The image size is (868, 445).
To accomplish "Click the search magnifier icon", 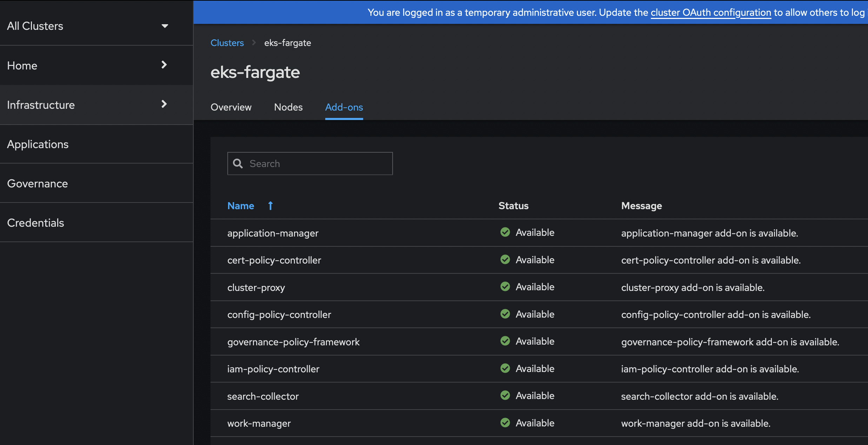I will point(238,164).
